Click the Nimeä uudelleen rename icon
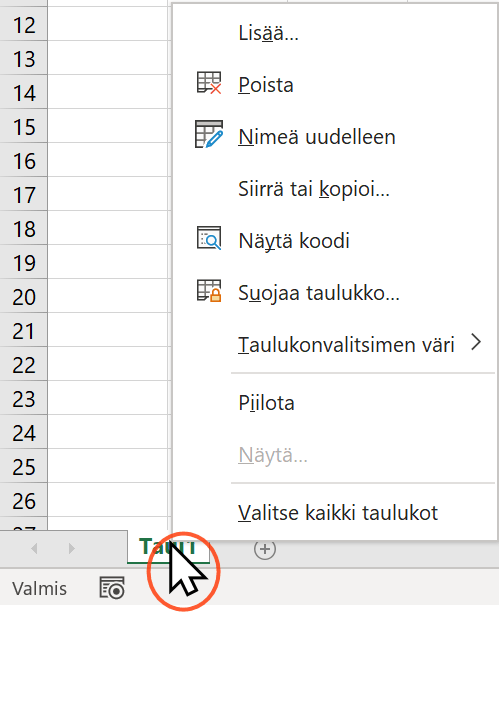The height and width of the screenshot is (705, 499). click(x=209, y=135)
